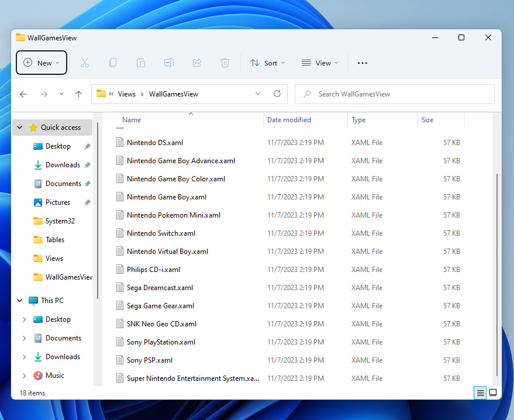514x420 pixels.
Task: Select Nintendo Game Boy Advance.xaml file
Action: [x=181, y=161]
